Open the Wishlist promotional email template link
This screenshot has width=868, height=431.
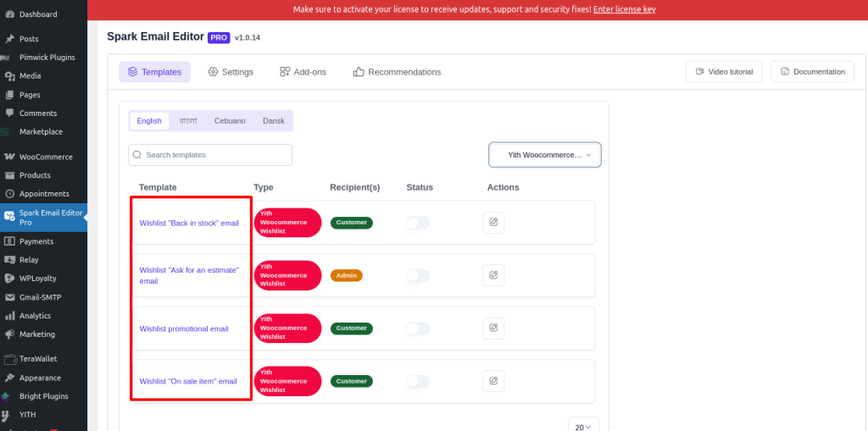pos(184,329)
